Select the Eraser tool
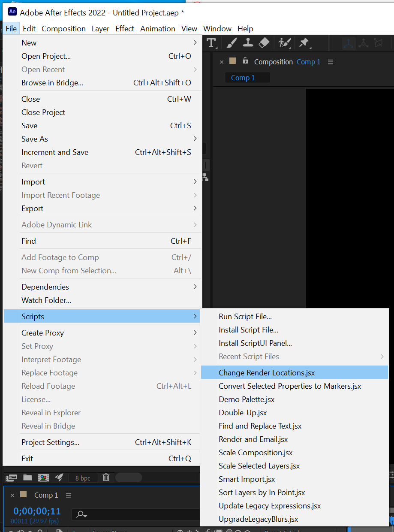The height and width of the screenshot is (532, 394). pos(264,42)
